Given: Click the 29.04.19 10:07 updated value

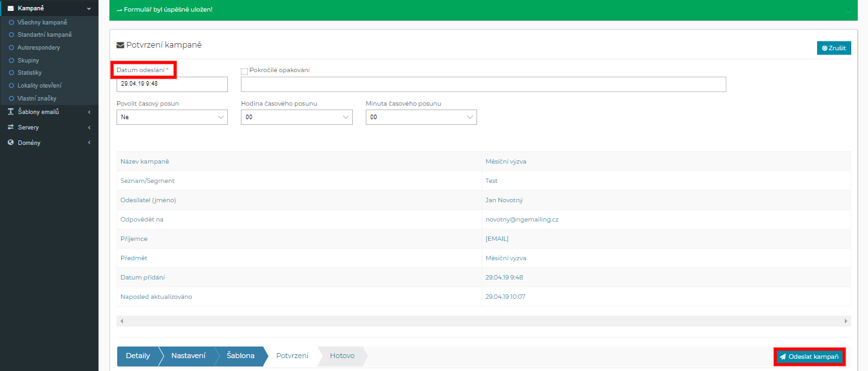Looking at the screenshot, I should (506, 297).
